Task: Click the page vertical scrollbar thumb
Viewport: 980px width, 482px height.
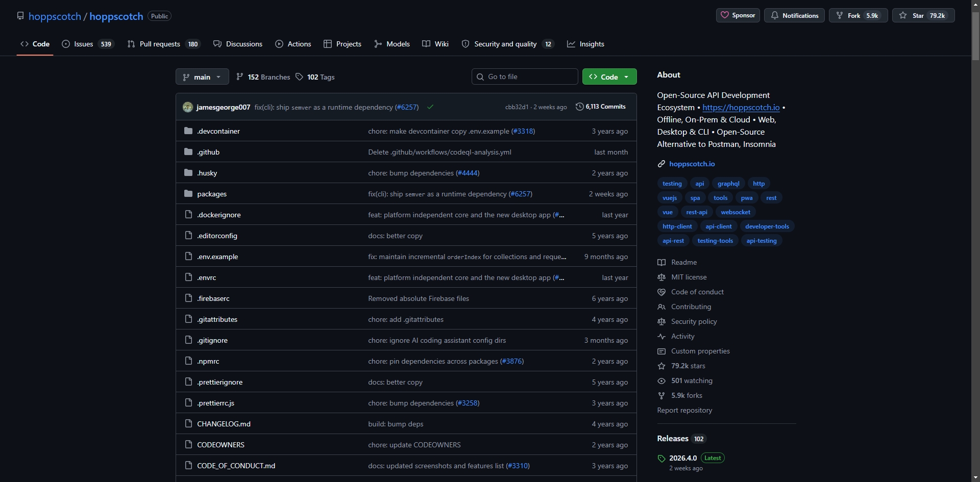Action: tap(975, 36)
